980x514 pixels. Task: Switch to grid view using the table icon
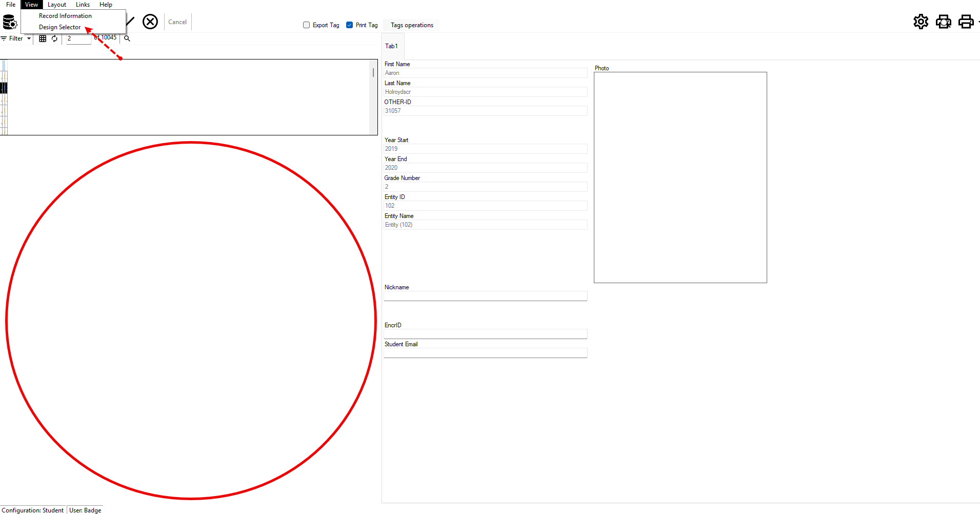43,38
